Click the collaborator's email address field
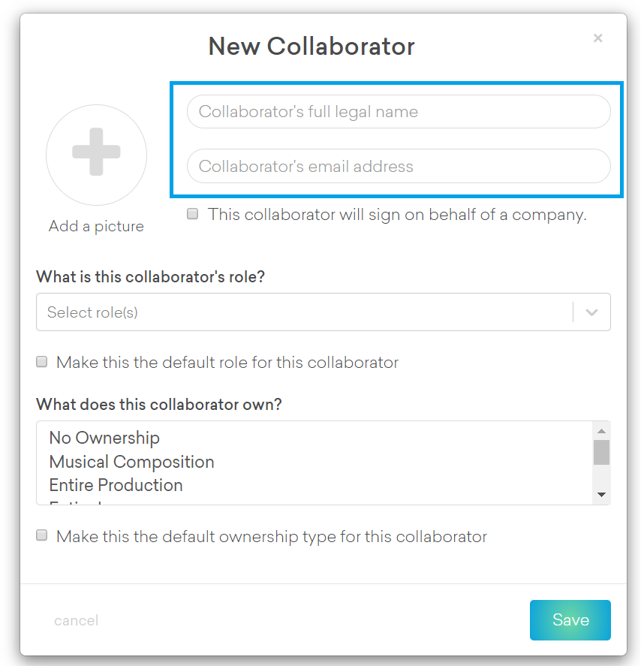This screenshot has height=666, width=644. pyautogui.click(x=398, y=167)
